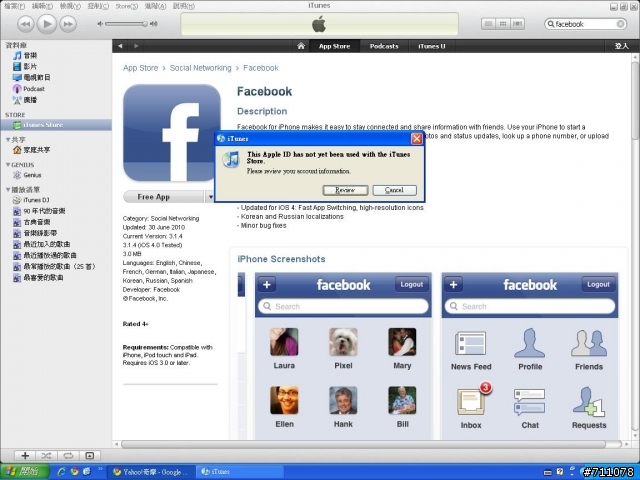
Task: Start playback with the Play button
Action: [x=47, y=24]
